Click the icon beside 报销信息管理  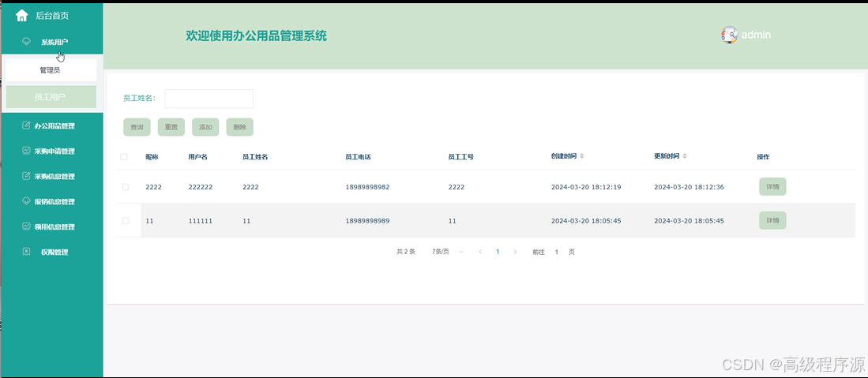coord(26,201)
